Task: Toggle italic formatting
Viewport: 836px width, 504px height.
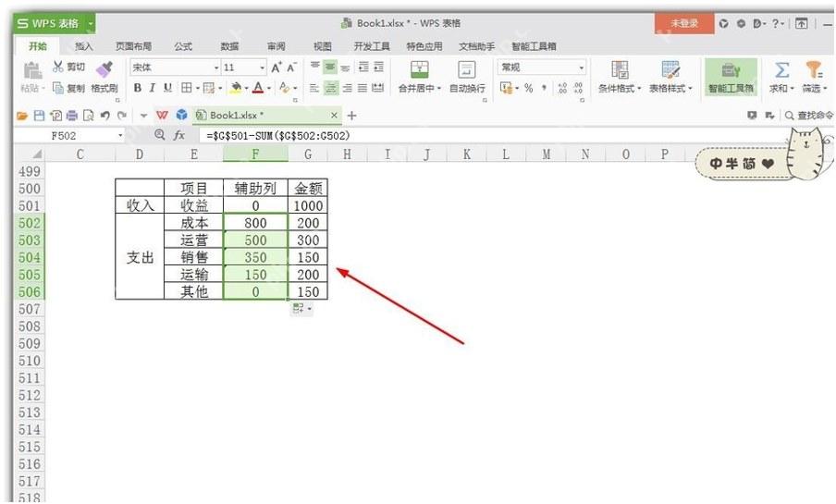Action: tap(153, 88)
